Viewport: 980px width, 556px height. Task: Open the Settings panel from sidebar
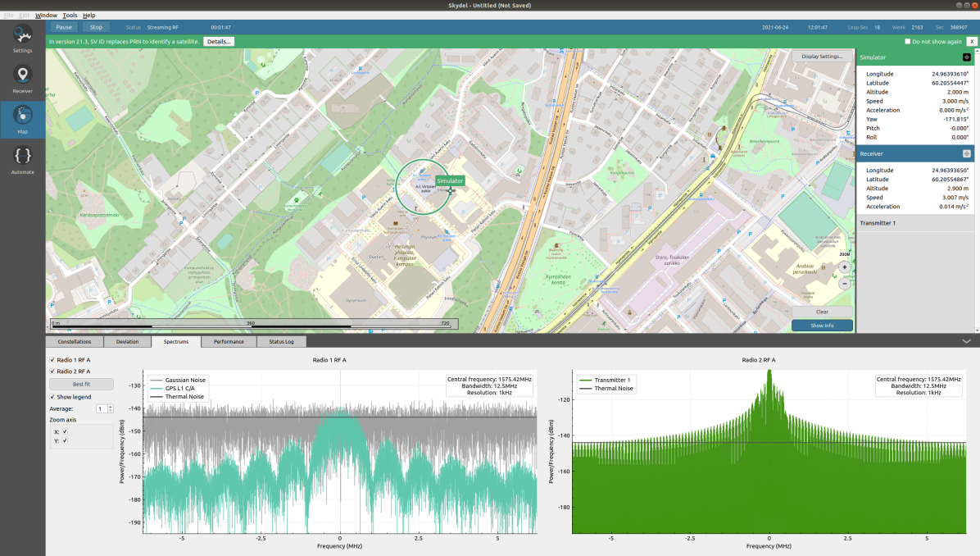pyautogui.click(x=22, y=37)
